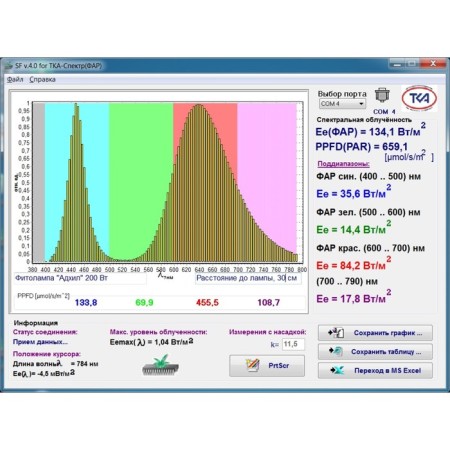Click the pencil icon on the PrtScr button
This screenshot has height=450, width=450.
pyautogui.click(x=252, y=365)
